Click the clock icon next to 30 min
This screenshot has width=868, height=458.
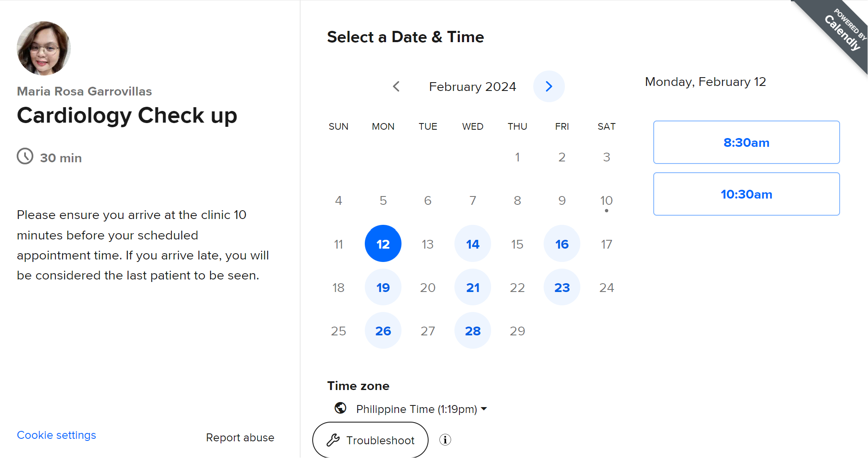click(25, 156)
